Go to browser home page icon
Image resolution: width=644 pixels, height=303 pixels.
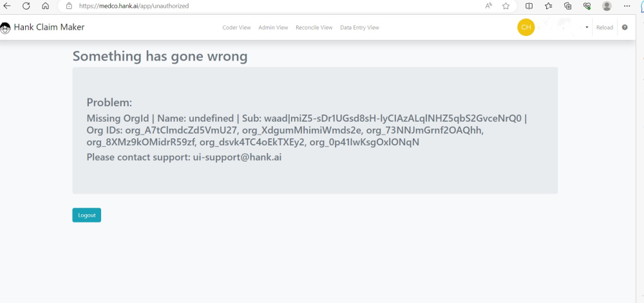(45, 6)
